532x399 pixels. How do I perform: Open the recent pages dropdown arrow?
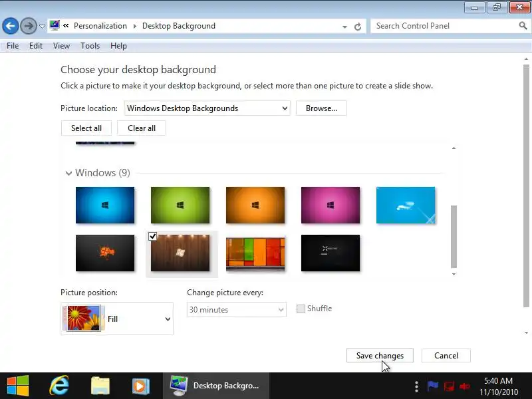(42, 27)
